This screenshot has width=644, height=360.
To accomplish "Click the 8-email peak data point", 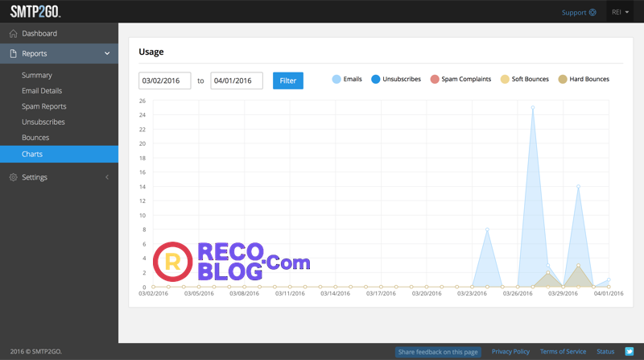I will 487,230.
